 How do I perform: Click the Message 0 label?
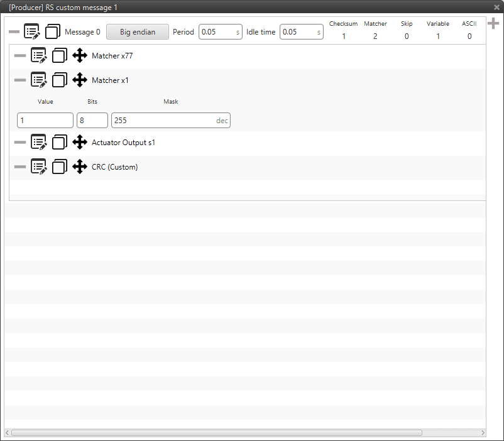click(82, 32)
